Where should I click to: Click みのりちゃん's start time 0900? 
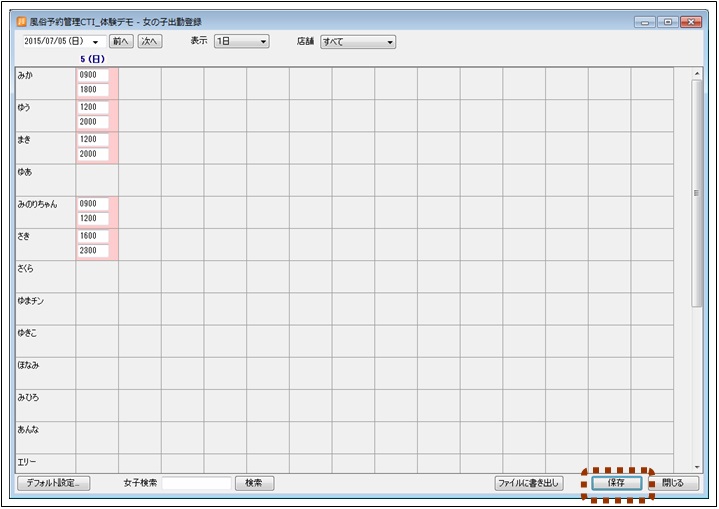point(92,203)
